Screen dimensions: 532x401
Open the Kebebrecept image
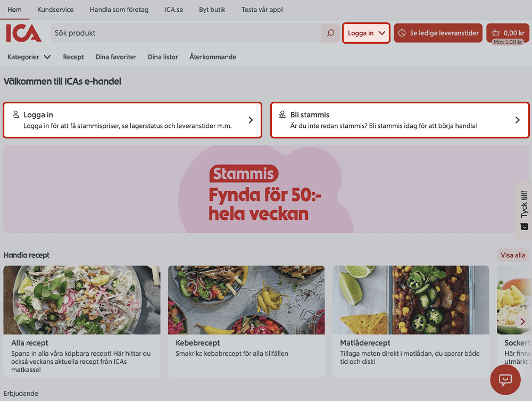click(x=246, y=300)
